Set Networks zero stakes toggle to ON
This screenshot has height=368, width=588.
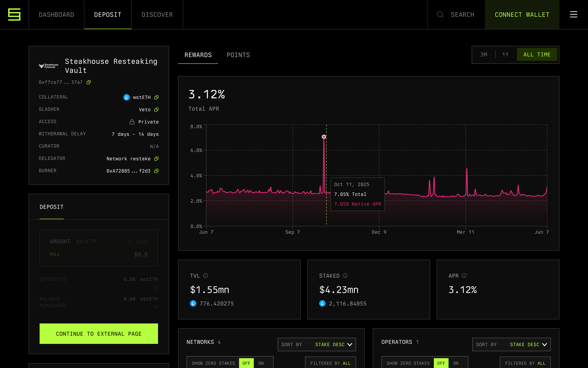261,363
